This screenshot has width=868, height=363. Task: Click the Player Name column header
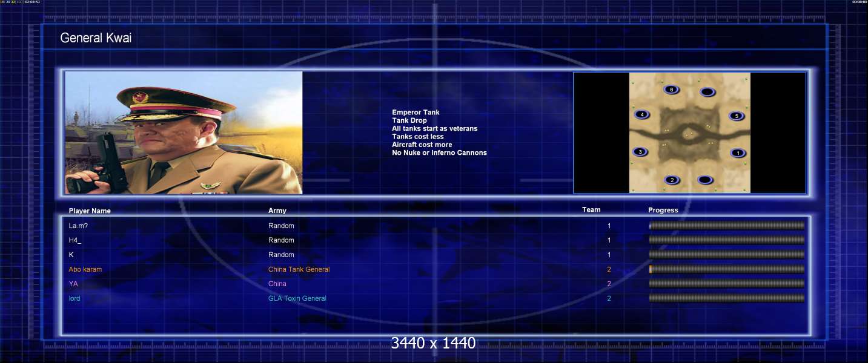pos(90,211)
